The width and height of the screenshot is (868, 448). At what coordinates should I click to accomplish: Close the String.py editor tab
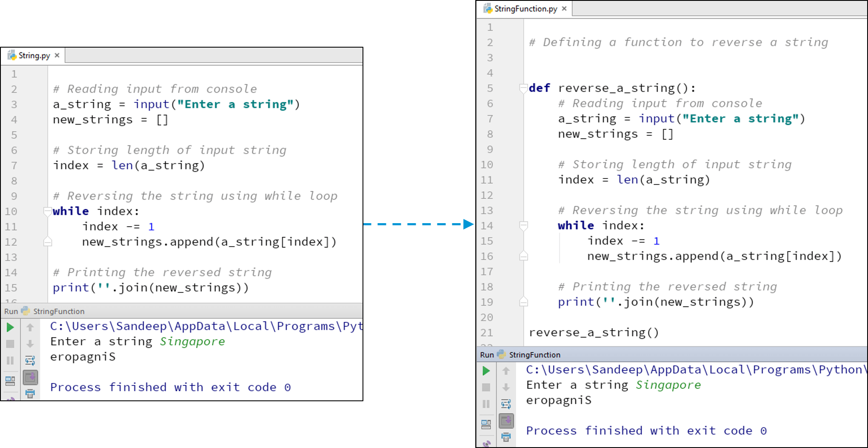[x=57, y=55]
